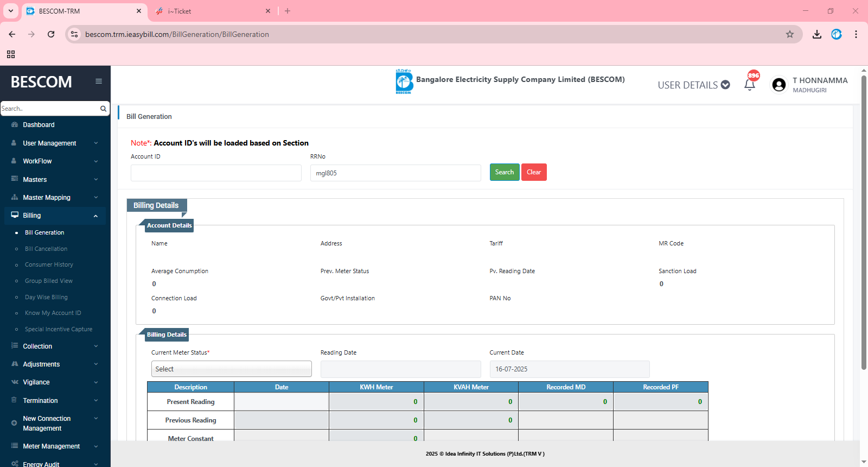Click the sidebar search input box
Image resolution: width=868 pixels, height=467 pixels.
pyautogui.click(x=49, y=109)
